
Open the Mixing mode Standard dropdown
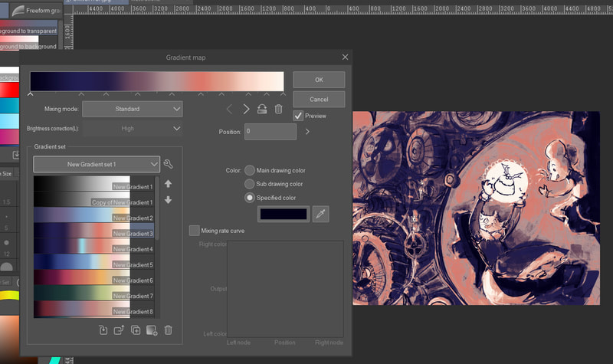click(x=132, y=109)
